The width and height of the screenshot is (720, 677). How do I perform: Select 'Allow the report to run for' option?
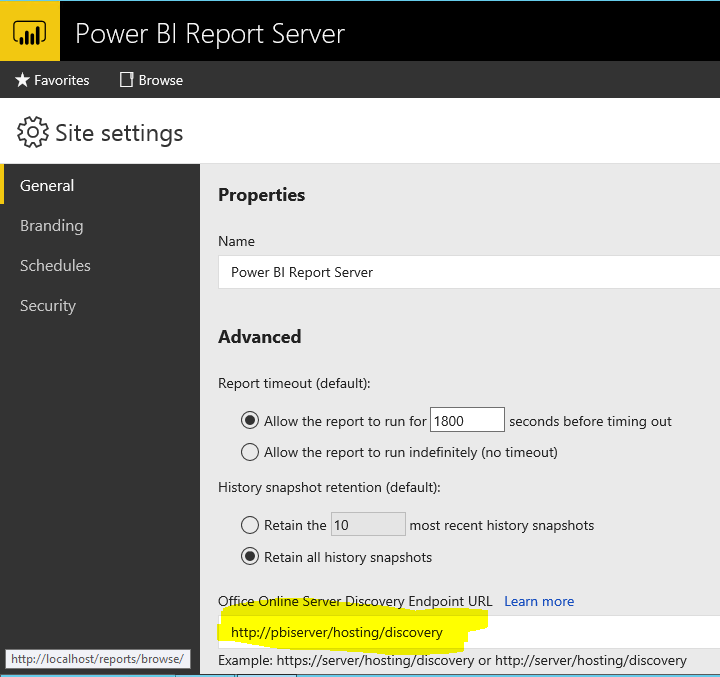(x=250, y=421)
